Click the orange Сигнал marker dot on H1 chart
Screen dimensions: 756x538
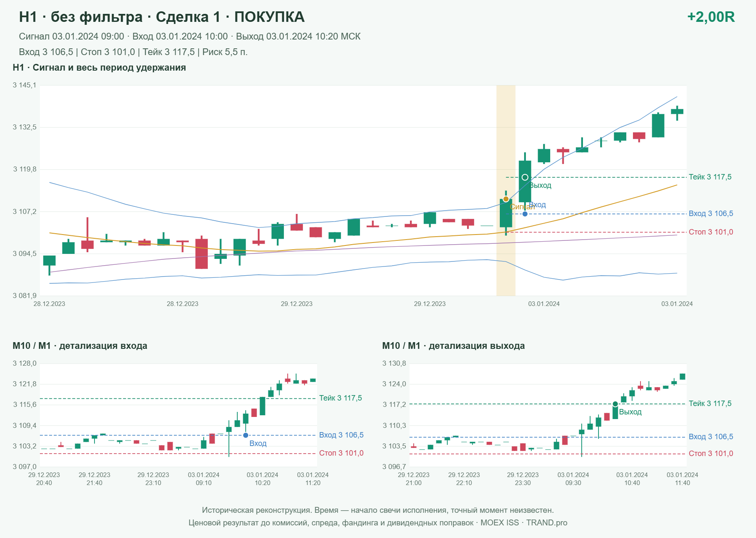pyautogui.click(x=506, y=199)
